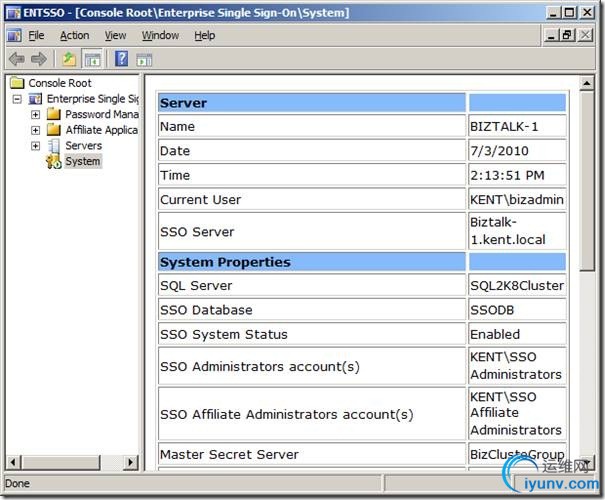Open the View menu
This screenshot has width=605, height=500.
pos(115,35)
